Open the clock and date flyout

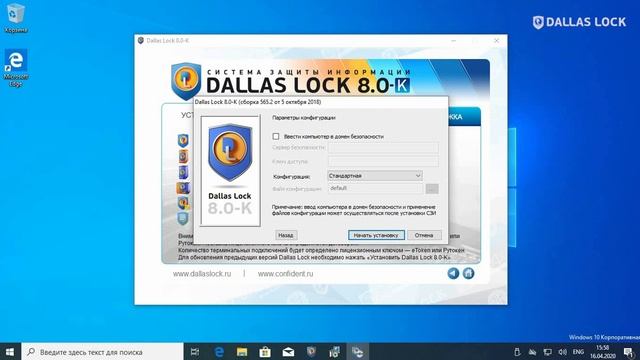[x=602, y=352]
